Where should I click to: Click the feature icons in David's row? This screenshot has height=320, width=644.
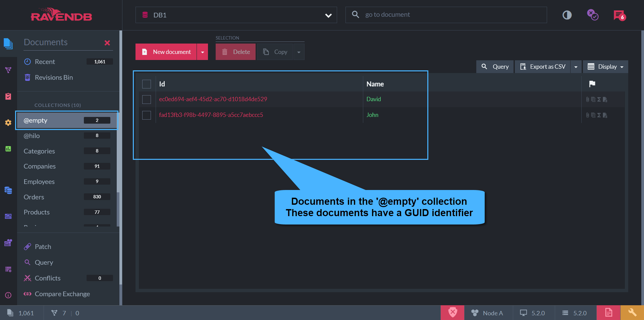point(596,100)
